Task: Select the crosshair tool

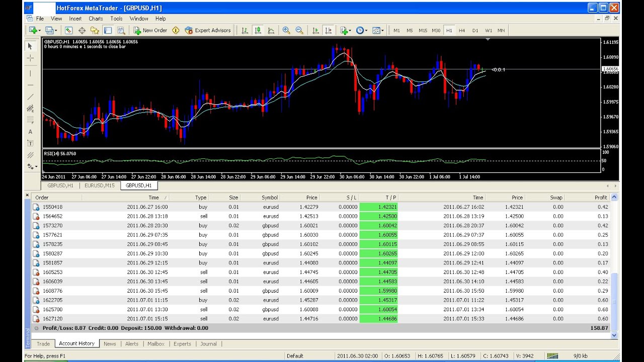Action: (x=30, y=58)
